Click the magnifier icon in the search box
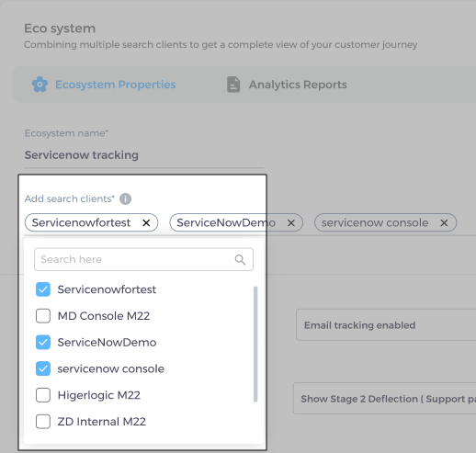476x453 pixels. [x=240, y=259]
